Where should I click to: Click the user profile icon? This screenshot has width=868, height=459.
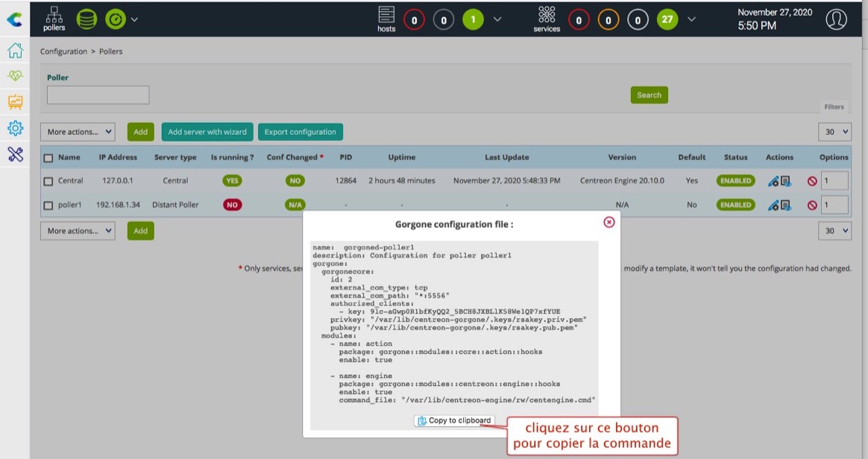837,19
